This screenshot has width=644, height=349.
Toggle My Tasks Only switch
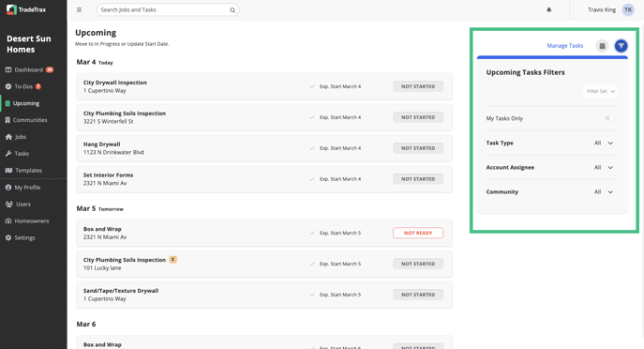tap(609, 118)
